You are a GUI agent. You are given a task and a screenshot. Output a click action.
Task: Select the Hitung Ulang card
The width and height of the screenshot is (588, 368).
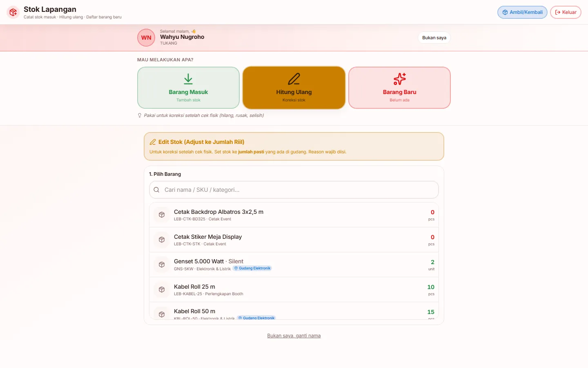click(x=294, y=88)
